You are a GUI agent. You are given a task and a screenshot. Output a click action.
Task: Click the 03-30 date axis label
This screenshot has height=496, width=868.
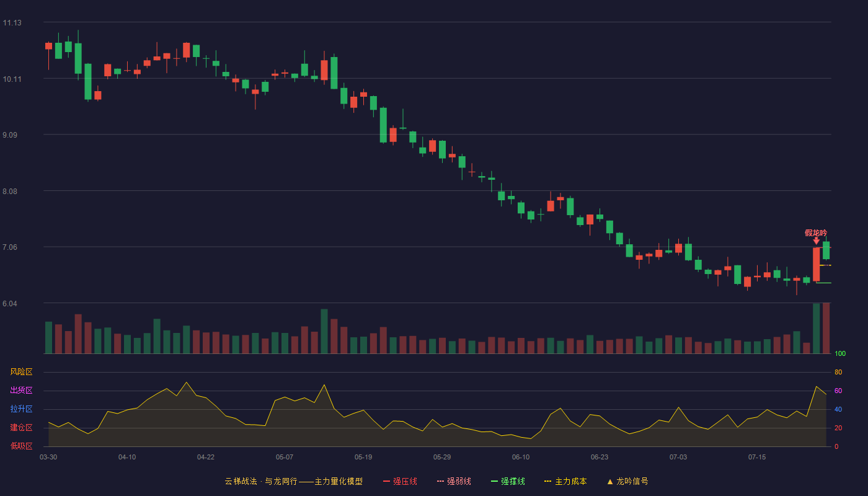coord(48,457)
